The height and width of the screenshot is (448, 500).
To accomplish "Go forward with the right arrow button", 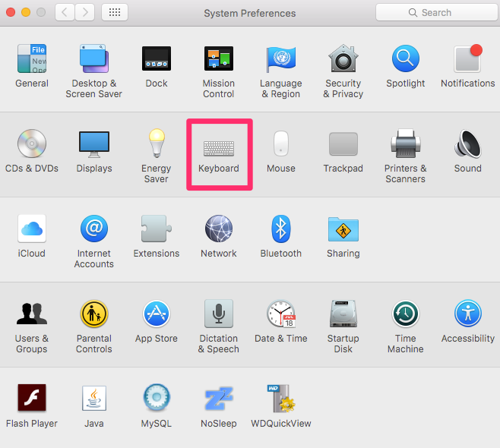I will coord(85,12).
